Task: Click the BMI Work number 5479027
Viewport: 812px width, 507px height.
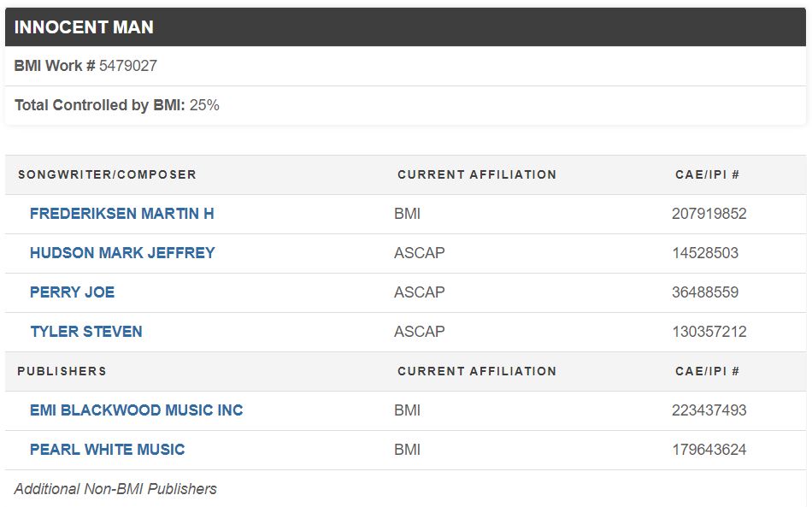Action: [x=127, y=66]
